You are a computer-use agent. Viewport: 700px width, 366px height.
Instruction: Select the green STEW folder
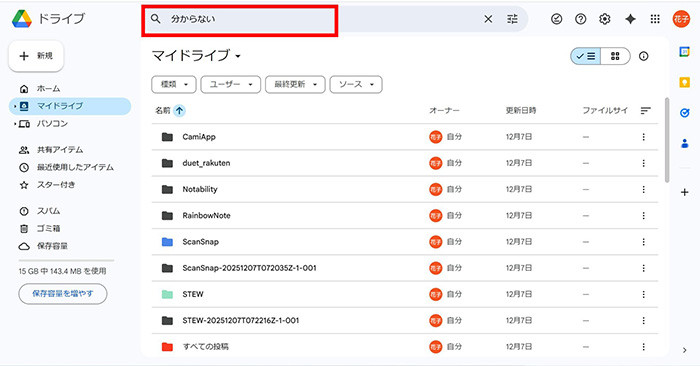click(x=404, y=294)
